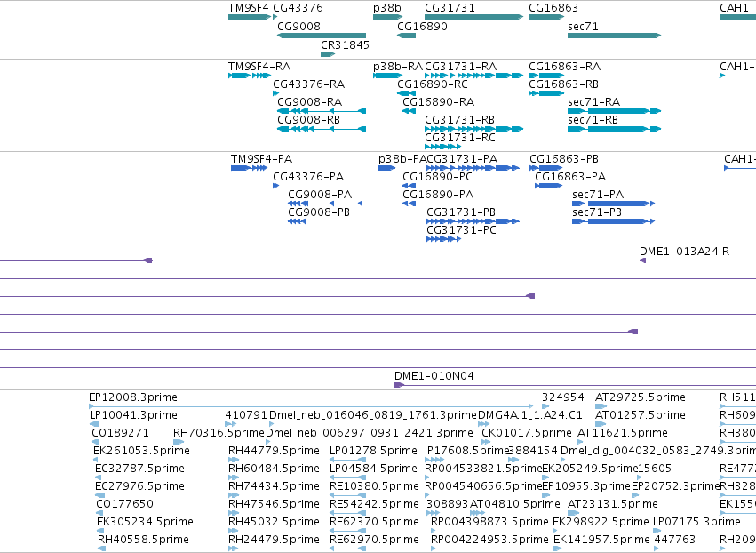This screenshot has width=756, height=553.
Task: Select the TM9SF4 gene feature
Action: point(250,17)
